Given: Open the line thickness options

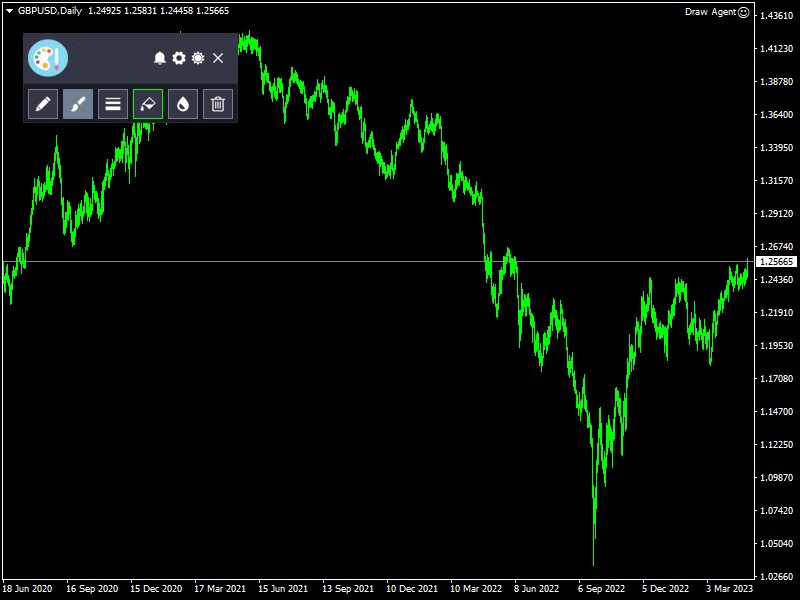Looking at the screenshot, I should point(113,103).
